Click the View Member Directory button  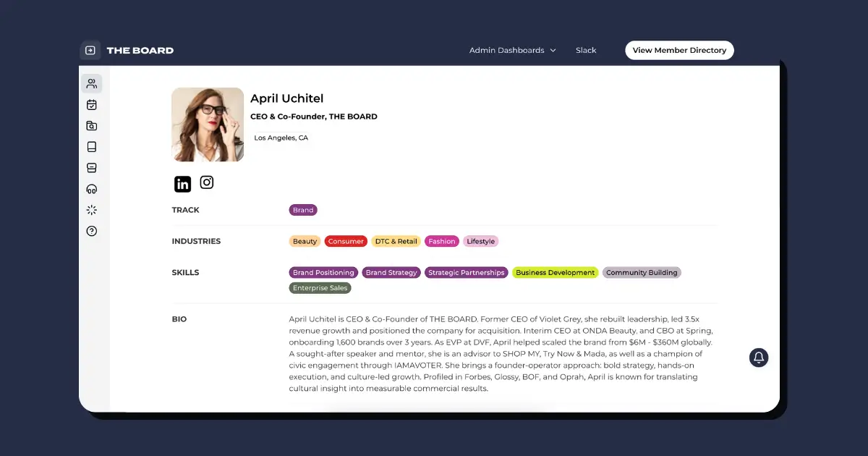[679, 51]
